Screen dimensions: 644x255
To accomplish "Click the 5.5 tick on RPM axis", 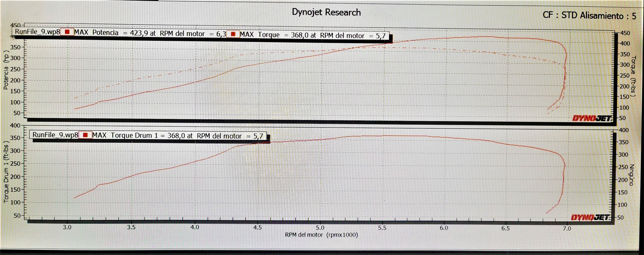I will (382, 228).
